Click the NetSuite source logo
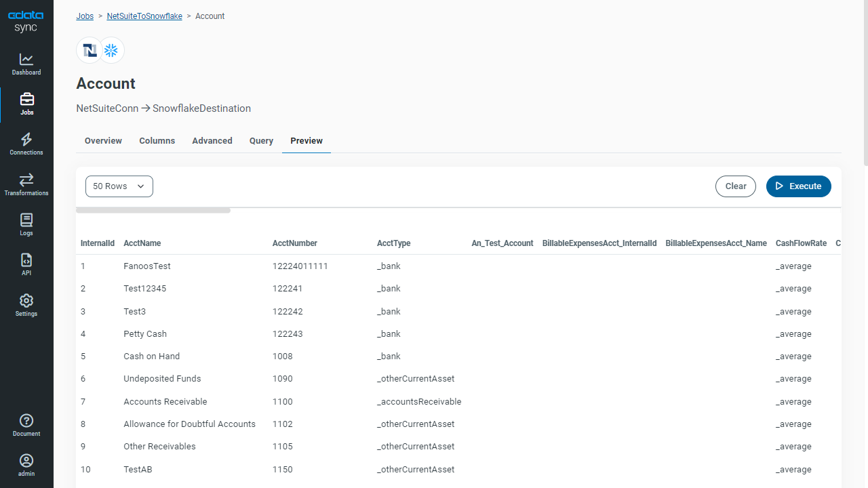The width and height of the screenshot is (868, 488). [x=89, y=50]
